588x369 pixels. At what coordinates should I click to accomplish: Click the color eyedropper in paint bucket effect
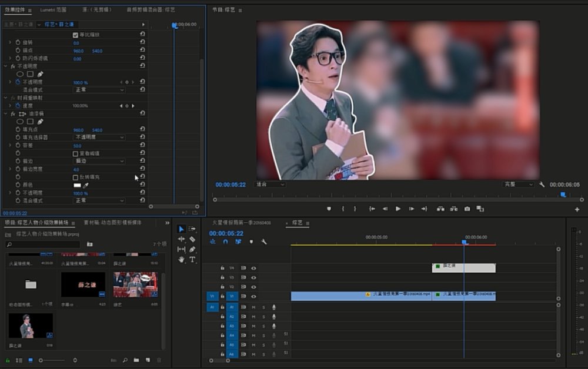coord(86,185)
